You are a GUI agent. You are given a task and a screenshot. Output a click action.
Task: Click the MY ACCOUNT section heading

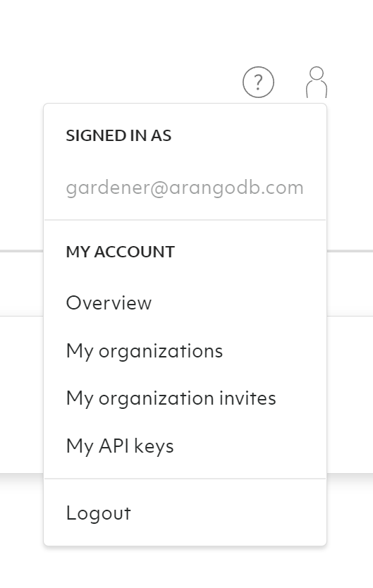pos(121,252)
